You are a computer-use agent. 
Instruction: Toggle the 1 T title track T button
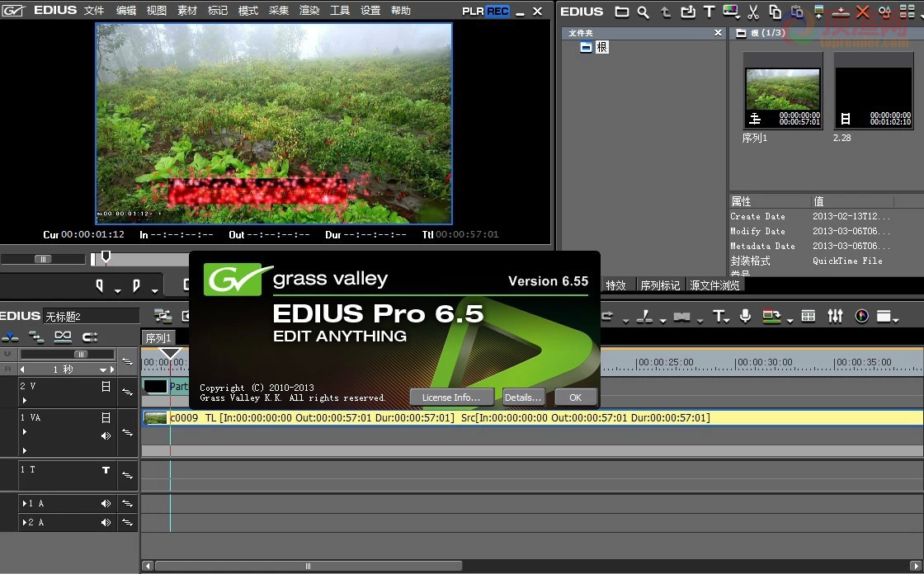tap(106, 470)
